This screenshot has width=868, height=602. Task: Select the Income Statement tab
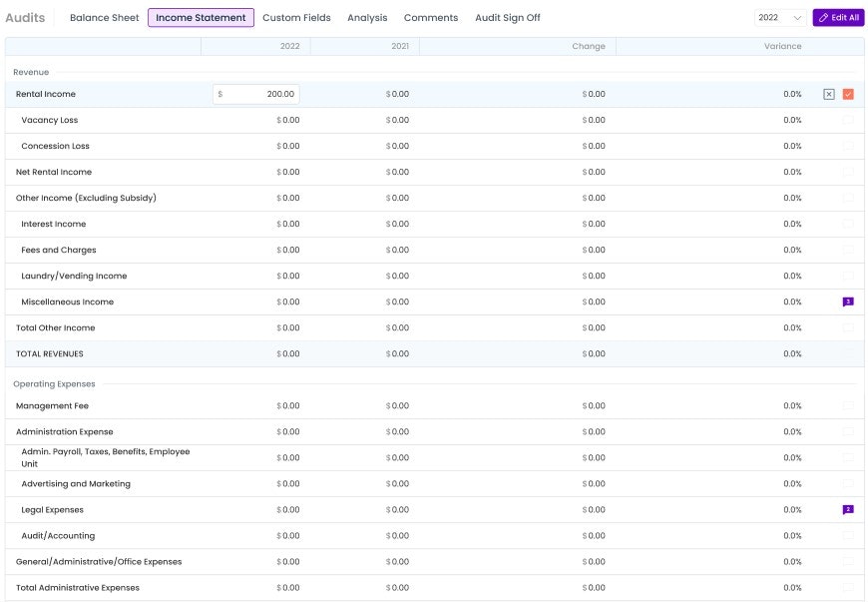pos(201,18)
